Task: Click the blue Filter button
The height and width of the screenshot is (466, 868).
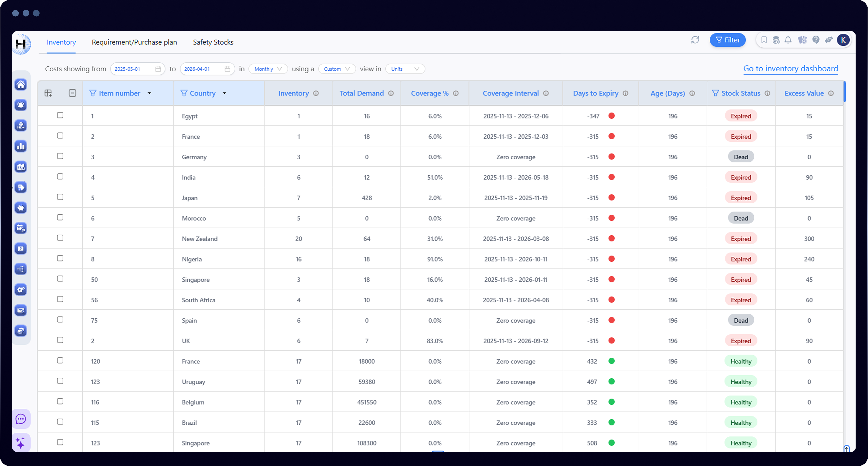Action: (727, 40)
